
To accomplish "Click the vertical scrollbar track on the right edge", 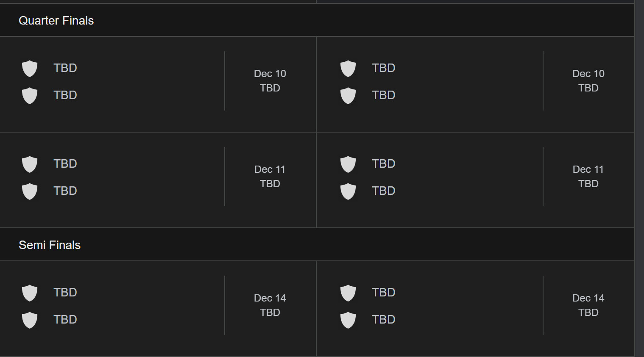I will coord(639,178).
